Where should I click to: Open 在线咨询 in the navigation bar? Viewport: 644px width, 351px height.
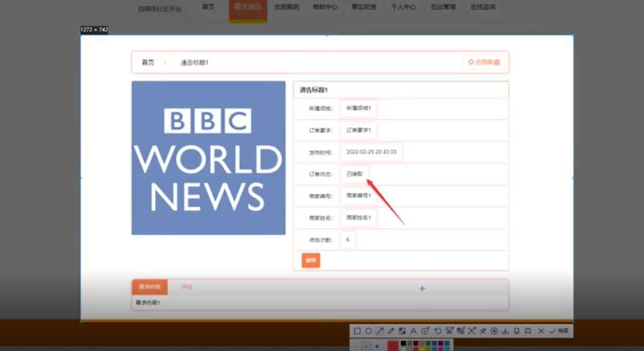(482, 7)
